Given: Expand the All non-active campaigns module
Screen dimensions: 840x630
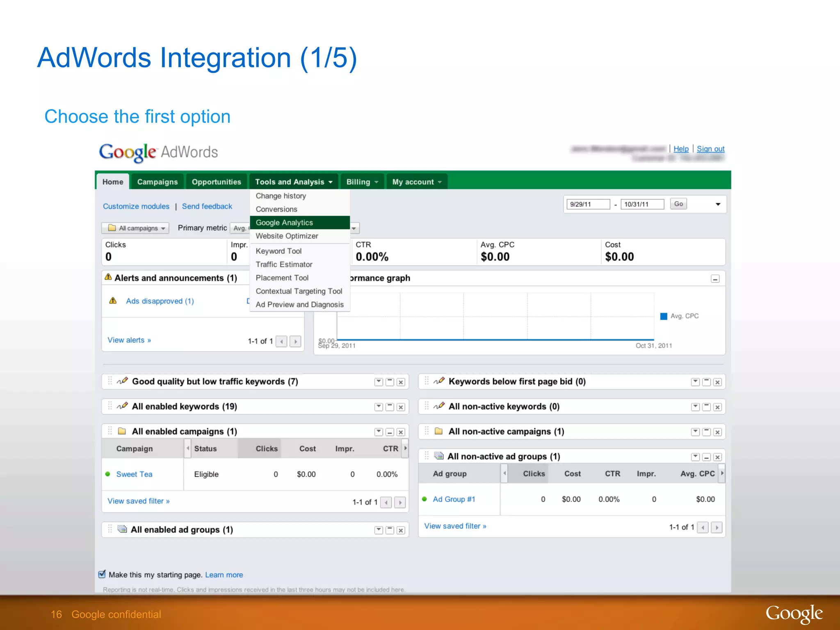Looking at the screenshot, I should coord(707,432).
